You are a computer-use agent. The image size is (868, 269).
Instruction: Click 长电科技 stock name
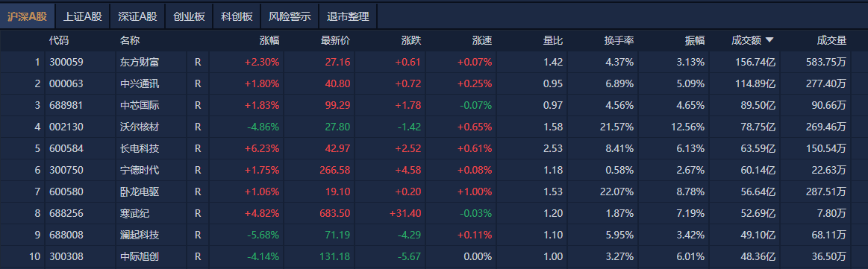140,148
